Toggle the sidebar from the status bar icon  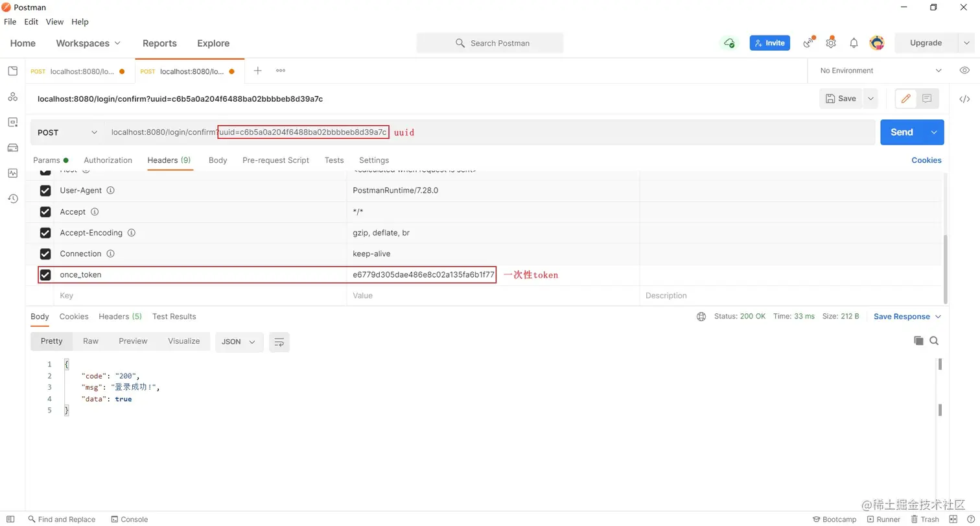coord(10,519)
